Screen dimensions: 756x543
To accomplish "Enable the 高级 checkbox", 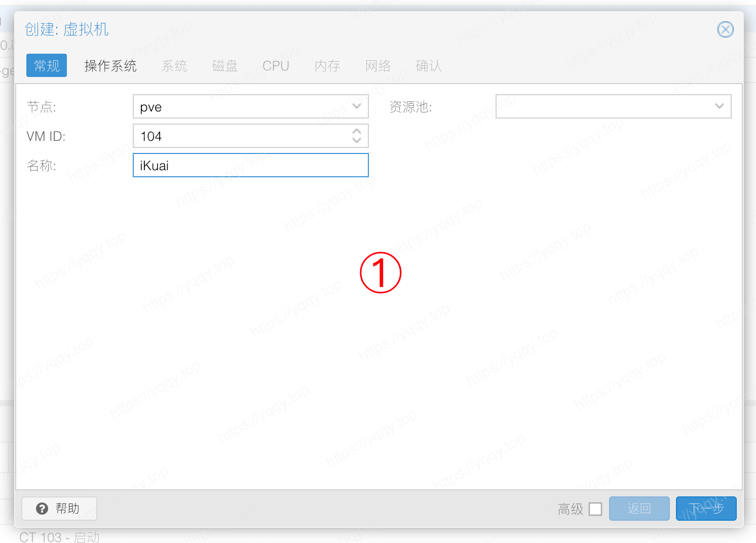I will pyautogui.click(x=595, y=509).
